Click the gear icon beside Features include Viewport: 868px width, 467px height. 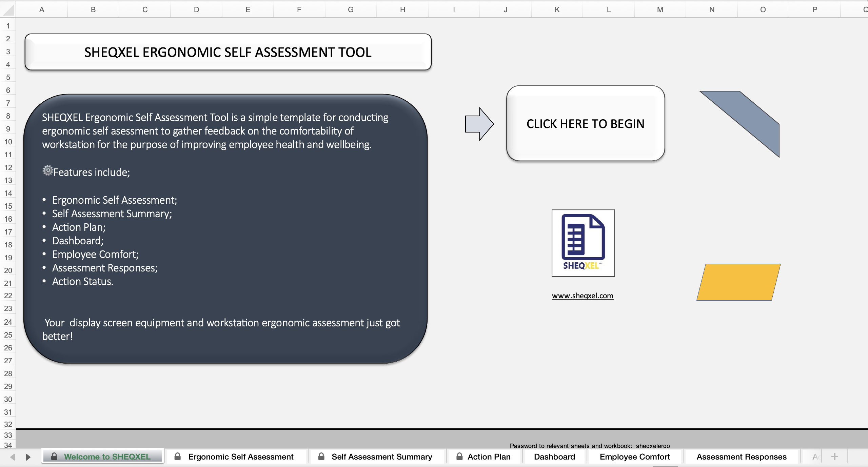point(47,170)
